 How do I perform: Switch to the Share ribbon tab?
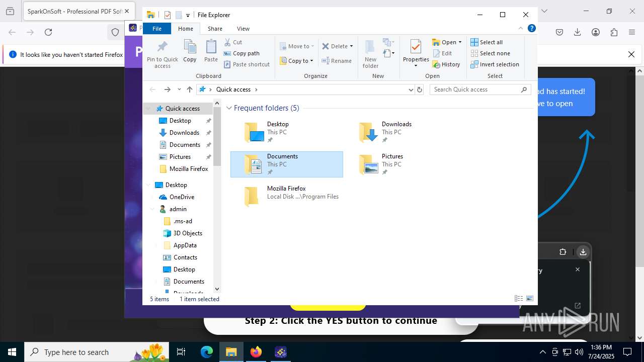point(215,29)
